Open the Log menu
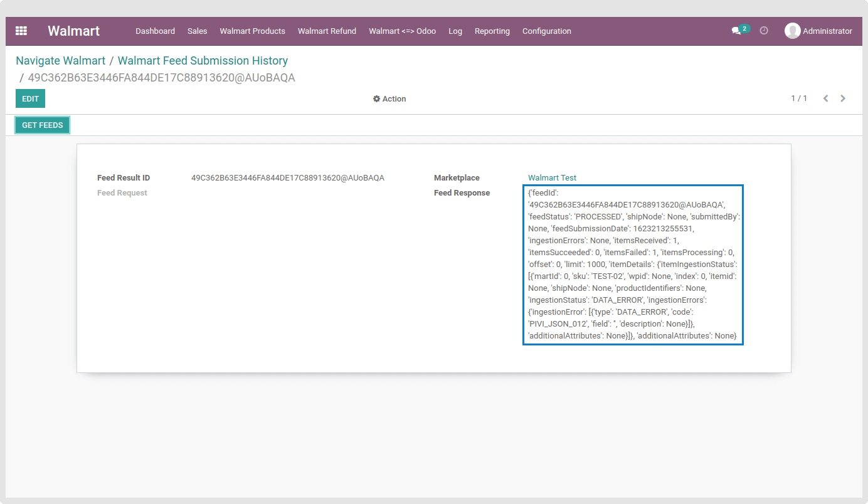 [x=455, y=31]
